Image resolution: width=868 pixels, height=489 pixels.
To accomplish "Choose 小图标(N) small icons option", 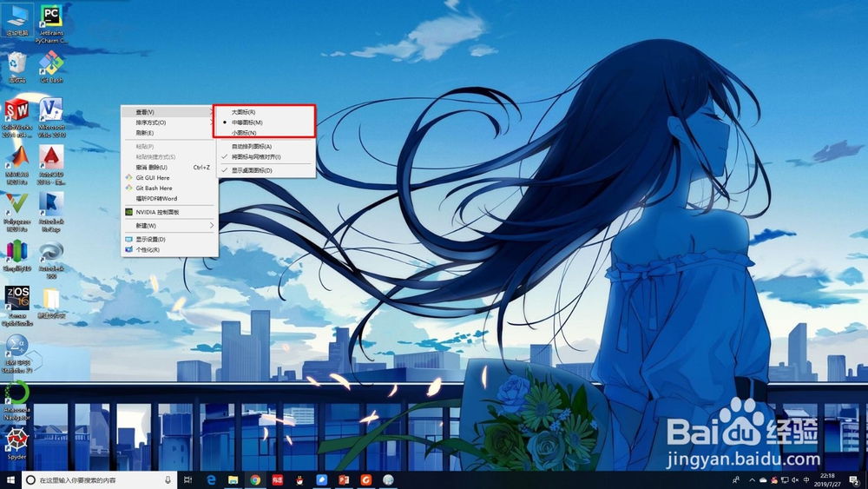I will coord(266,133).
